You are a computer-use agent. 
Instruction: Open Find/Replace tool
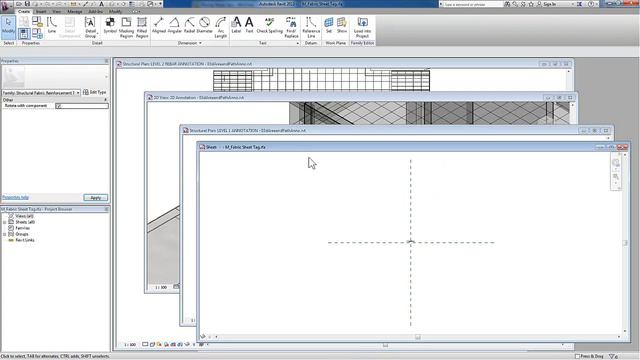point(291,27)
